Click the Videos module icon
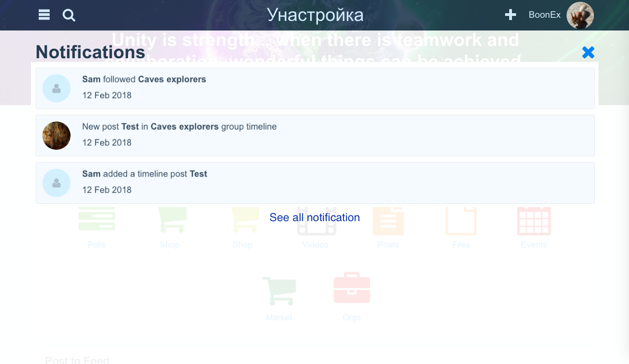 coord(315,221)
